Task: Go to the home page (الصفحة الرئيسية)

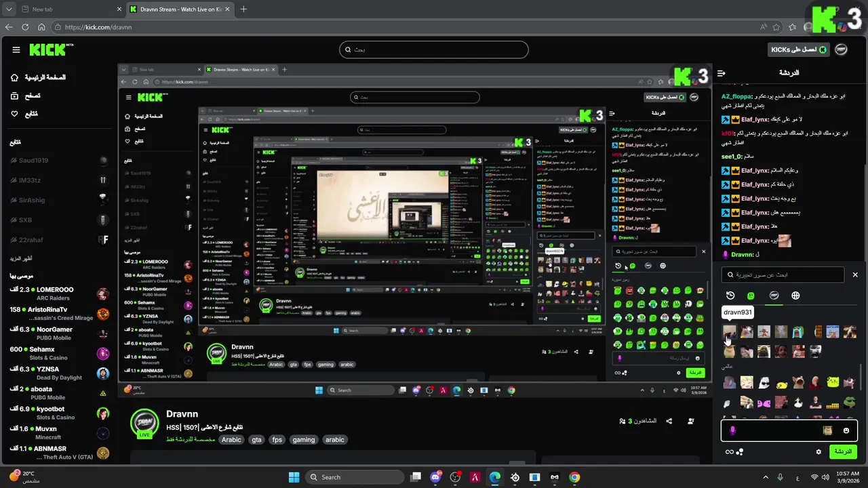Action: (38, 77)
